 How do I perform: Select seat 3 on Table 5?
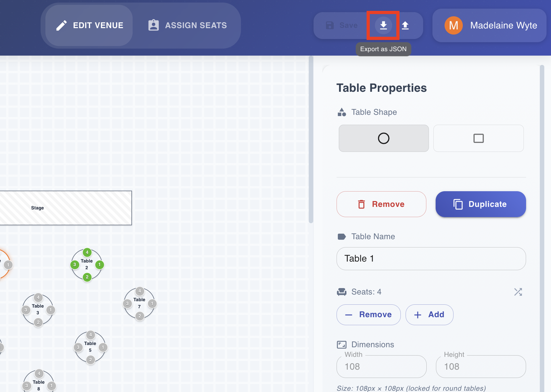tap(78, 348)
